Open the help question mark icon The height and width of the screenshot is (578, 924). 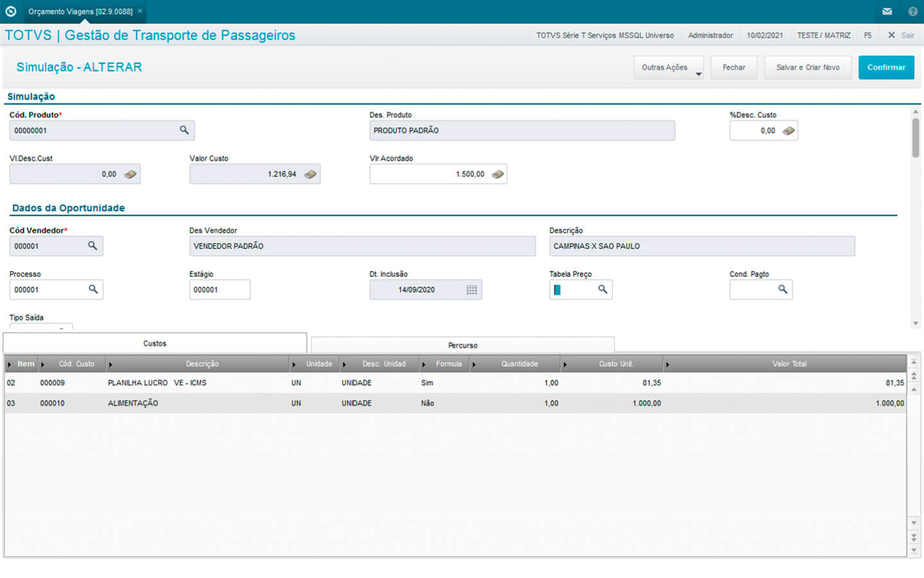point(912,12)
